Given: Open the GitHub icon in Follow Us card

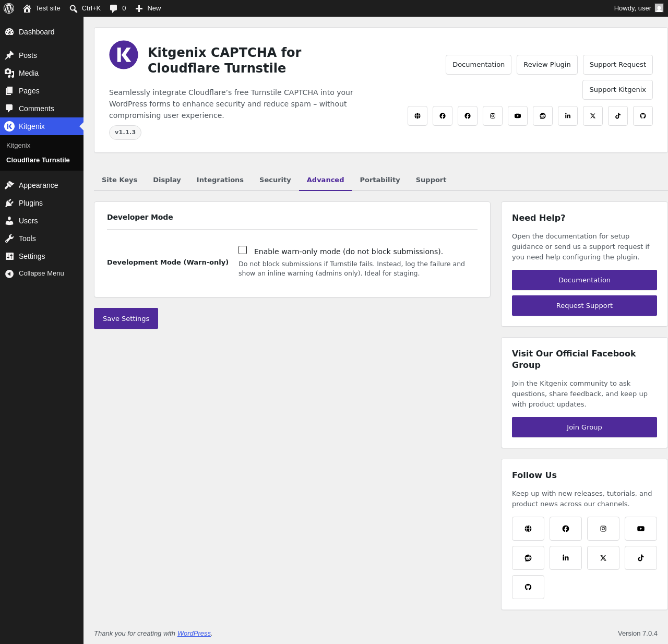Looking at the screenshot, I should 528,587.
